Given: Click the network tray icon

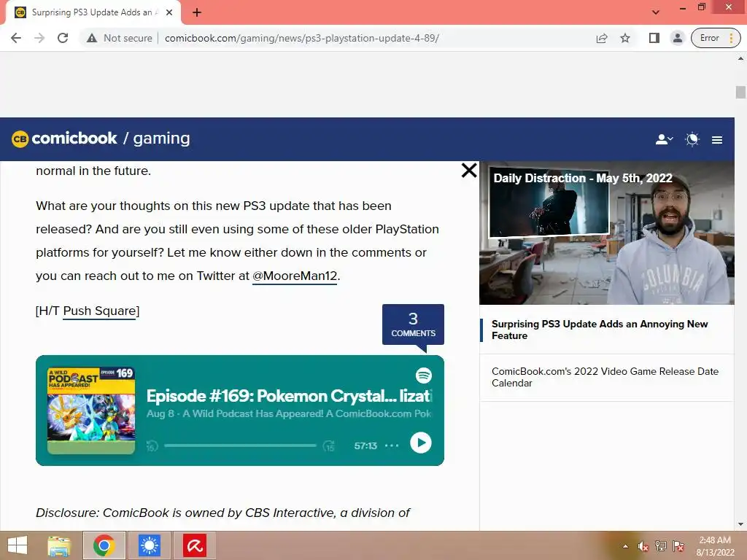Looking at the screenshot, I should coord(661,546).
